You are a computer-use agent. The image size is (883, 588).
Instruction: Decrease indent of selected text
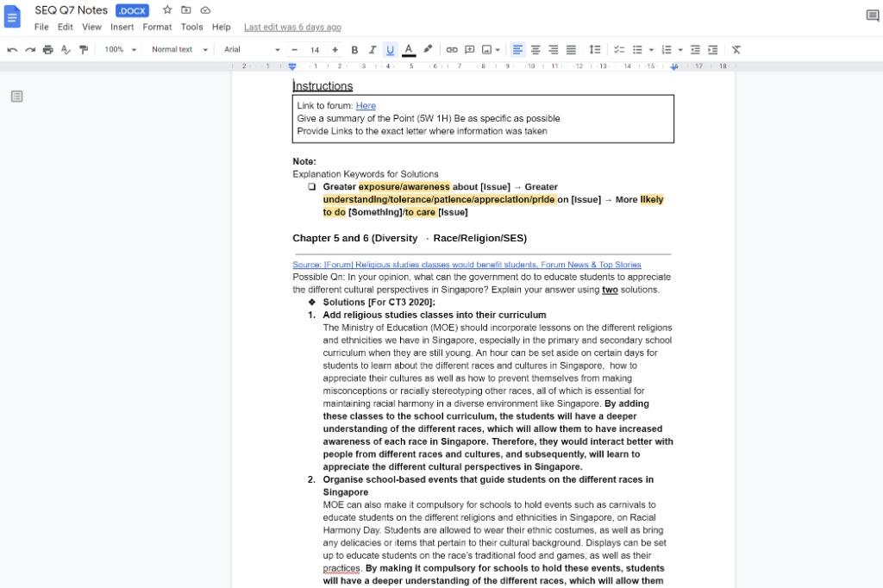click(x=695, y=49)
